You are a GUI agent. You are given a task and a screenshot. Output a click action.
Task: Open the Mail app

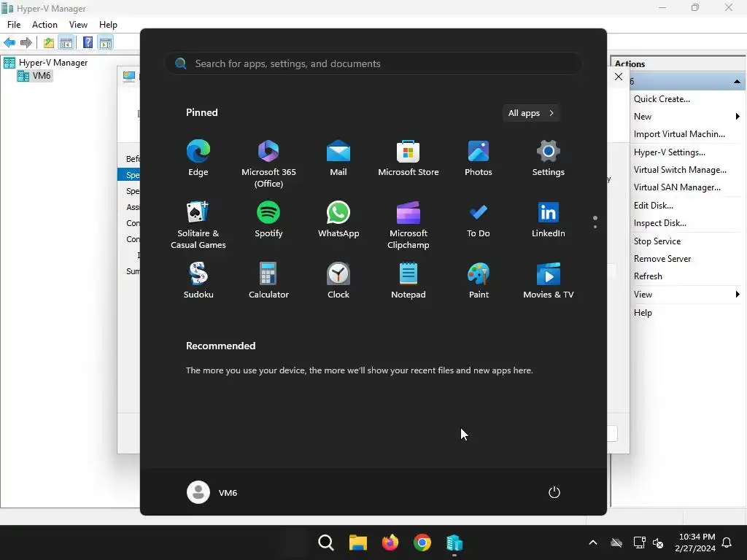338,158
